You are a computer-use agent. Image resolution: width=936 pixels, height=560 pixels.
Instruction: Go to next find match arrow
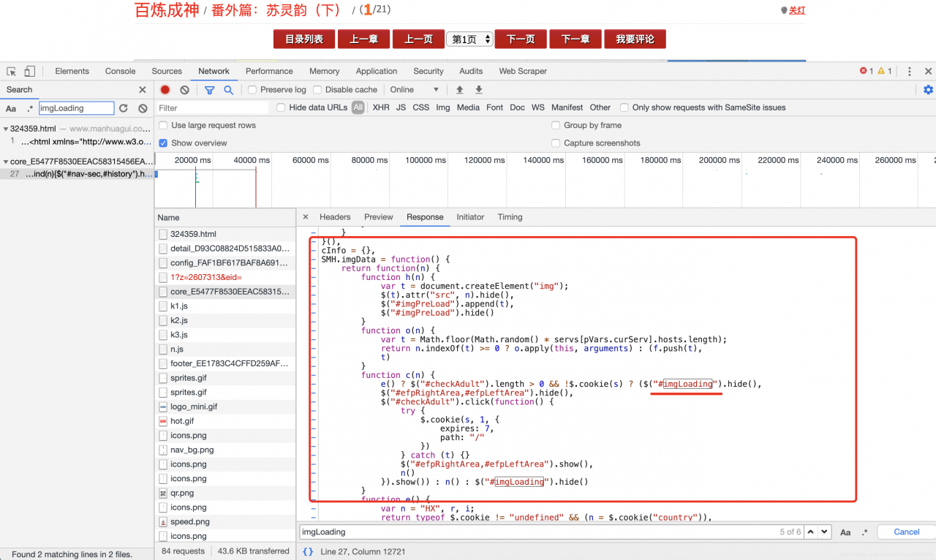coord(824,531)
